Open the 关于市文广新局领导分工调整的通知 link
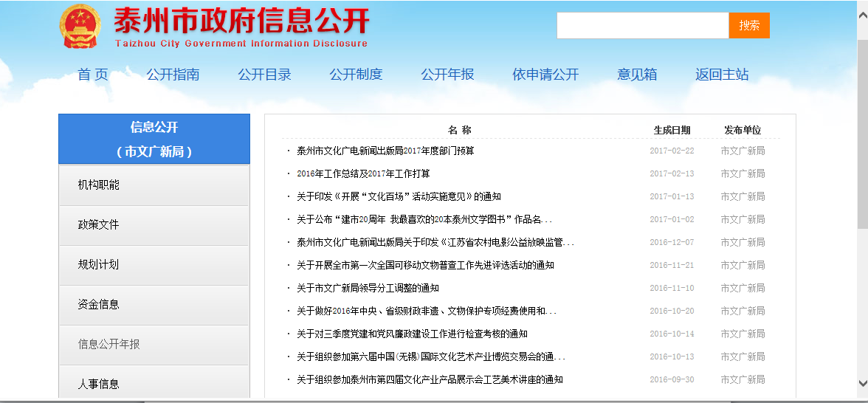Image resolution: width=868 pixels, height=403 pixels. tap(368, 288)
